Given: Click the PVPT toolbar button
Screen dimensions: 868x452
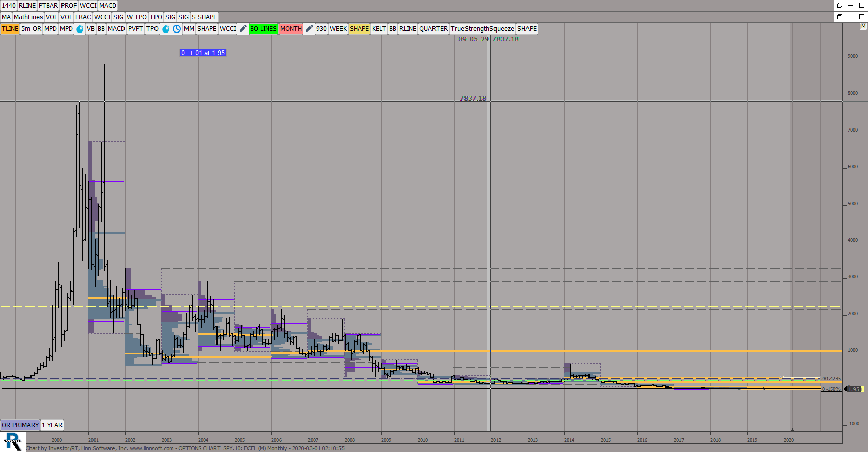Looking at the screenshot, I should (x=136, y=29).
